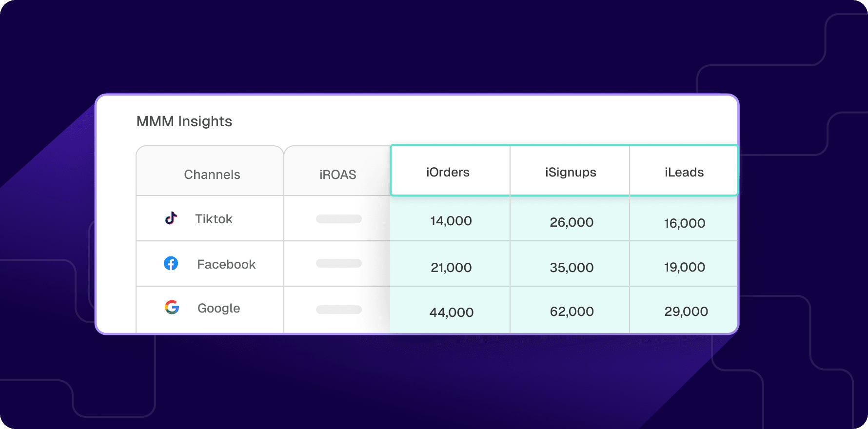Click the Facebook logo icon

171,263
